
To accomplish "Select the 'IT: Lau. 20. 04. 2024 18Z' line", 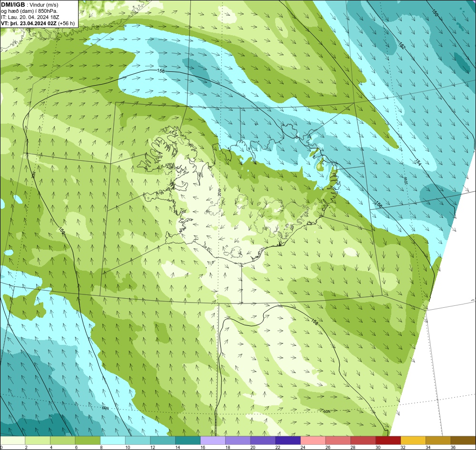I will point(30,17).
